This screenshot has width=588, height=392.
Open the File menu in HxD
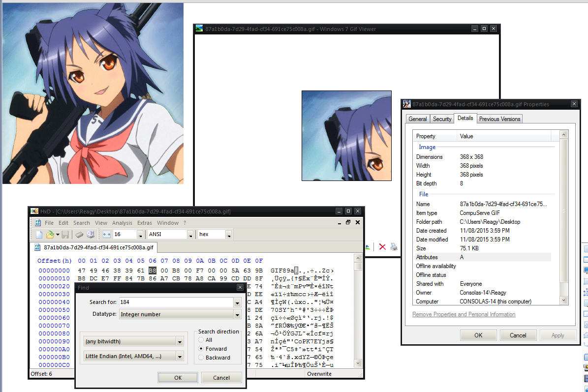[49, 223]
